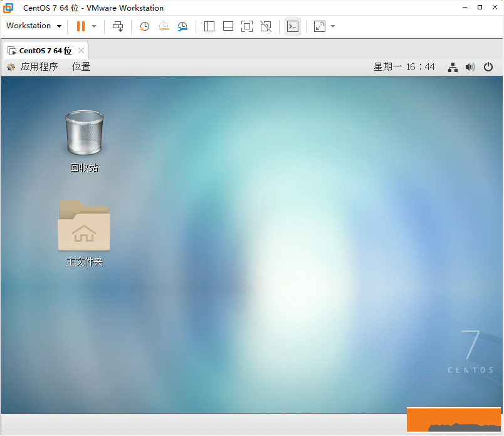
Task: Open the Workstation dropdown menu
Action: click(34, 26)
